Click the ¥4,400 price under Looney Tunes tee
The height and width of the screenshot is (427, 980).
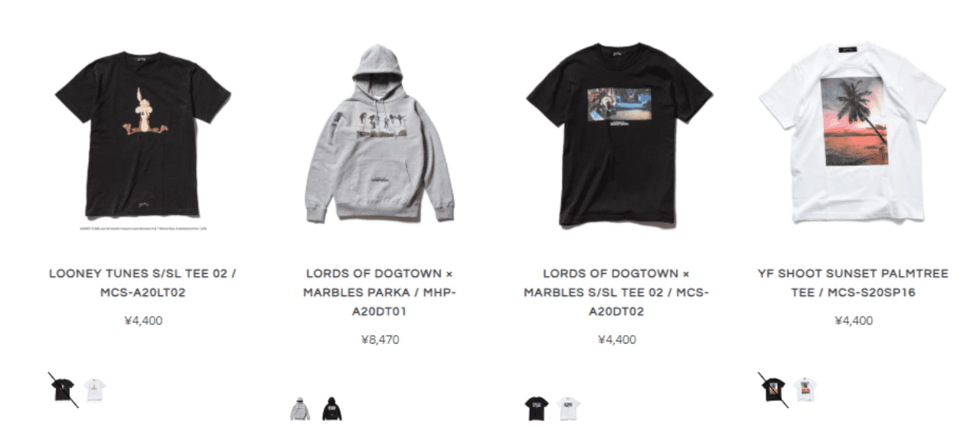coord(143,321)
